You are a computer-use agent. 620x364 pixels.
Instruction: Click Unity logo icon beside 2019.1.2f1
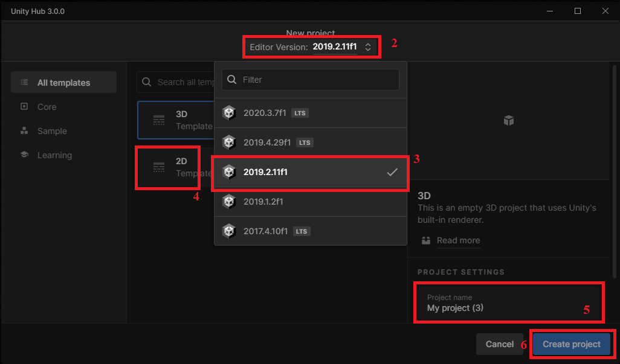pos(229,202)
